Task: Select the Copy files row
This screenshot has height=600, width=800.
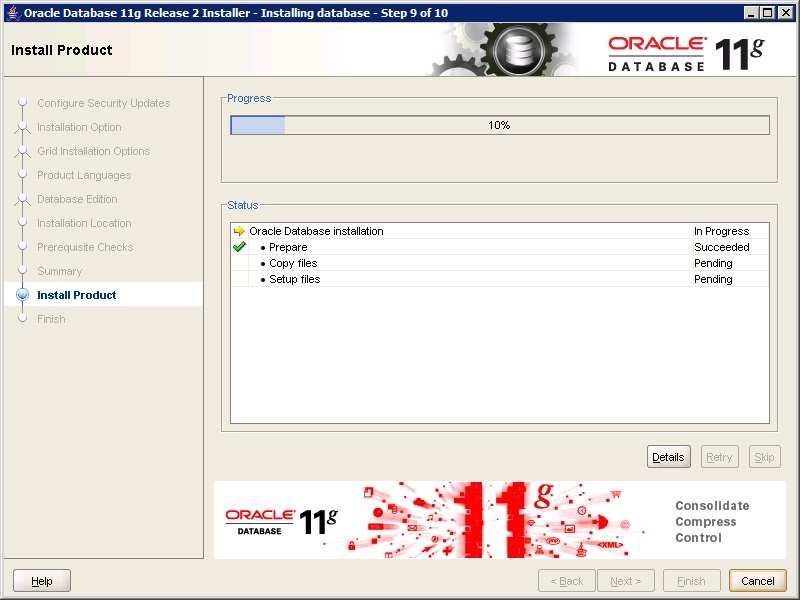Action: coord(499,263)
